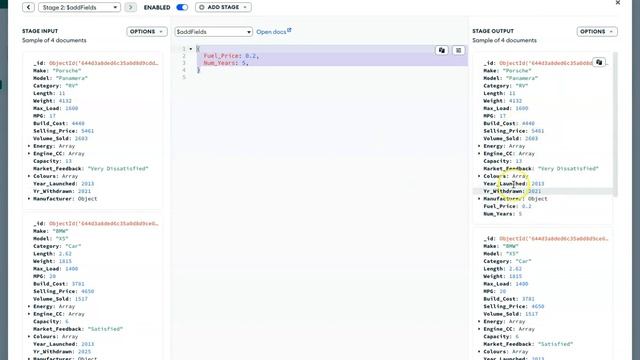Open Stage Output OPTIONS menu
640x360 pixels.
coord(597,31)
